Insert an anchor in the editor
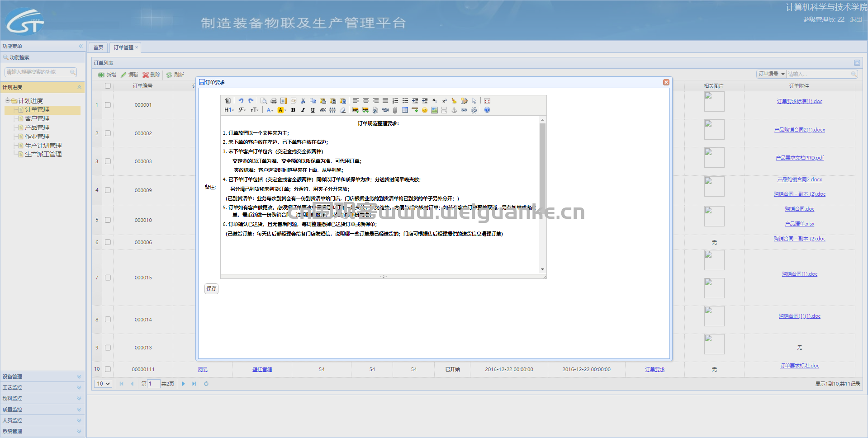Image resolution: width=868 pixels, height=438 pixels. pyautogui.click(x=454, y=110)
